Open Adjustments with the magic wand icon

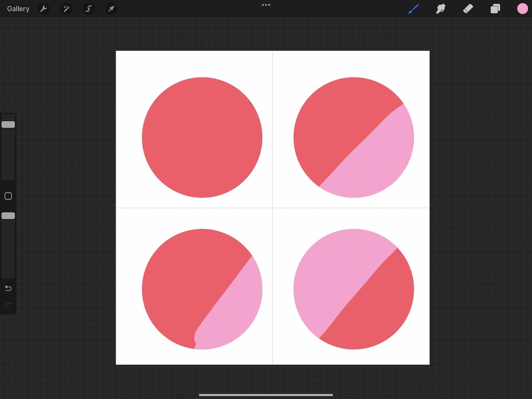tap(66, 8)
